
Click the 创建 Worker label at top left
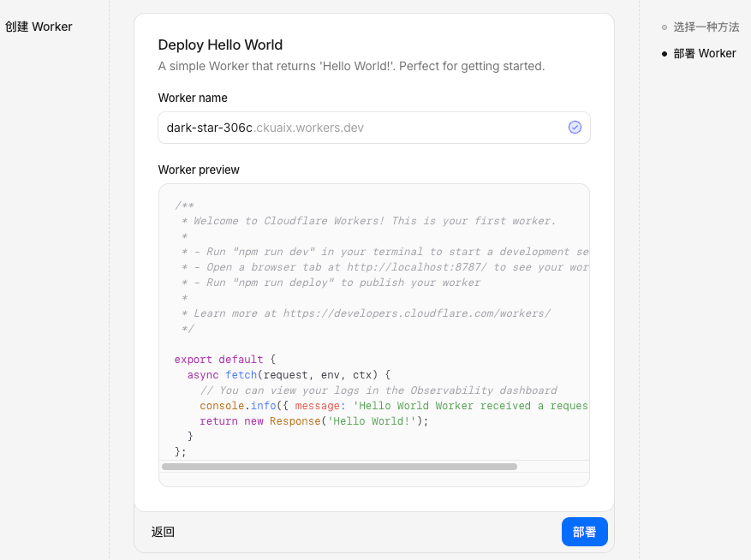(39, 27)
